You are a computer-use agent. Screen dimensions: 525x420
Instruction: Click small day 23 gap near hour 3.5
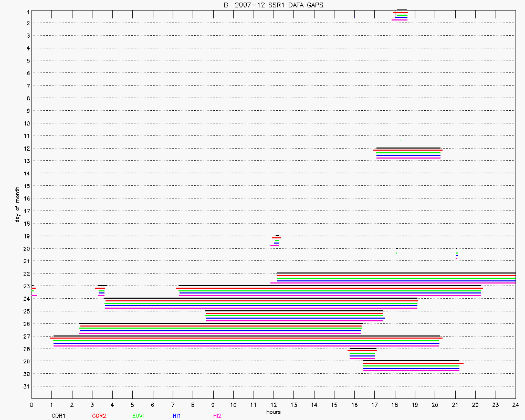coord(101,290)
